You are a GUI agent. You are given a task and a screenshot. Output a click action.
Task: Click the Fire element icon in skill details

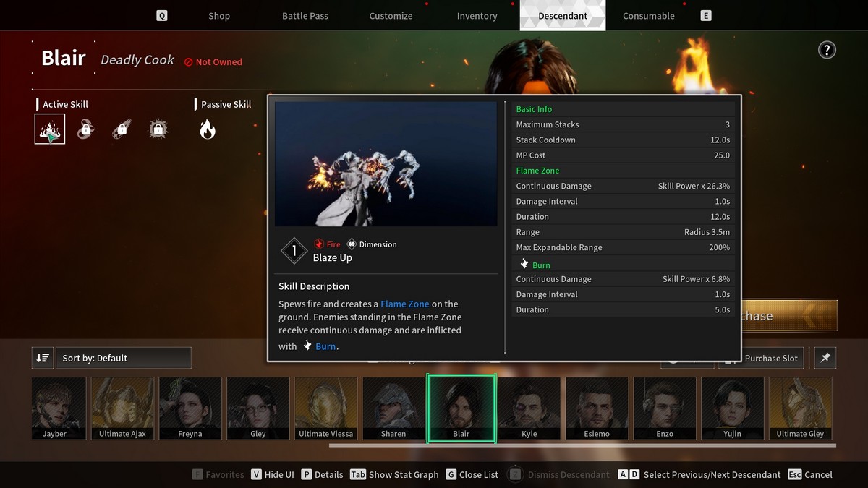pos(318,244)
